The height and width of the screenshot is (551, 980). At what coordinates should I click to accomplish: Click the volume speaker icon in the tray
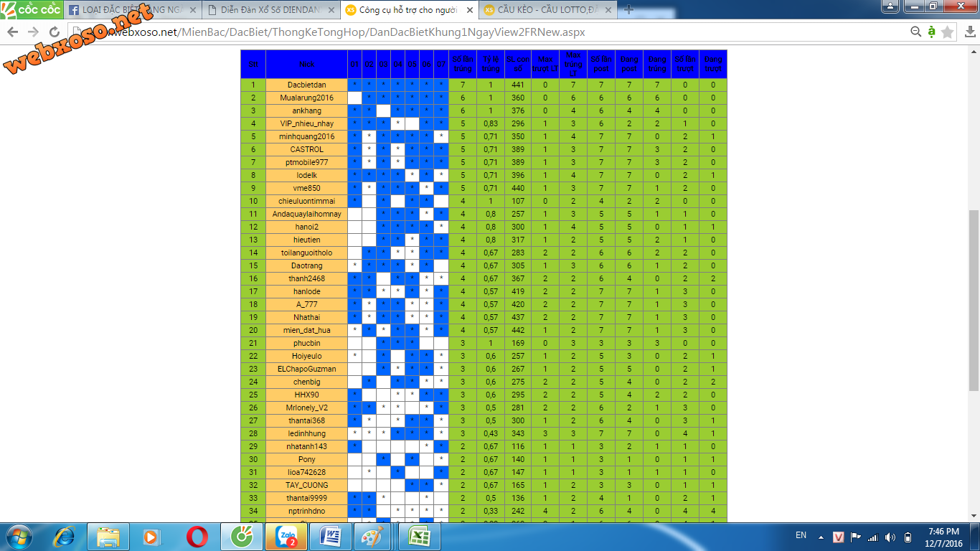[x=890, y=537]
